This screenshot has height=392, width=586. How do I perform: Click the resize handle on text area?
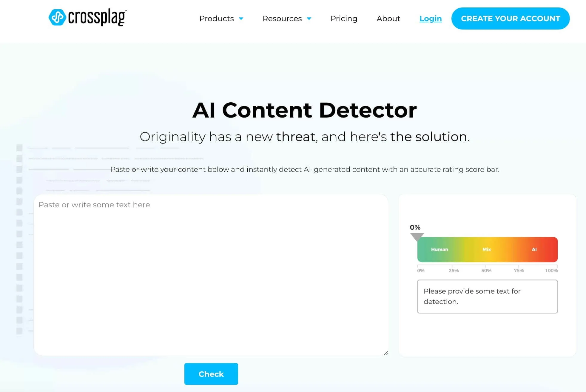(x=385, y=353)
